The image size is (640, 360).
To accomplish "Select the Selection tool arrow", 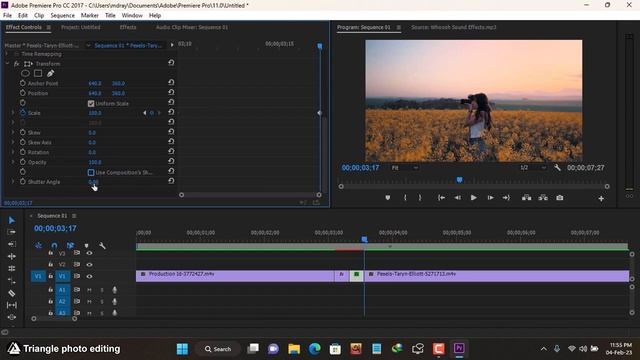I will pos(11,220).
